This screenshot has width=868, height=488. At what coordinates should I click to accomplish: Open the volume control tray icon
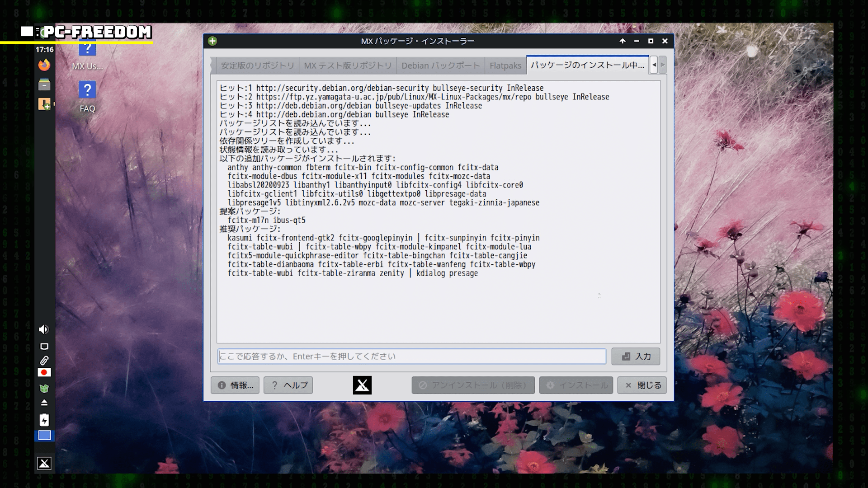[44, 329]
